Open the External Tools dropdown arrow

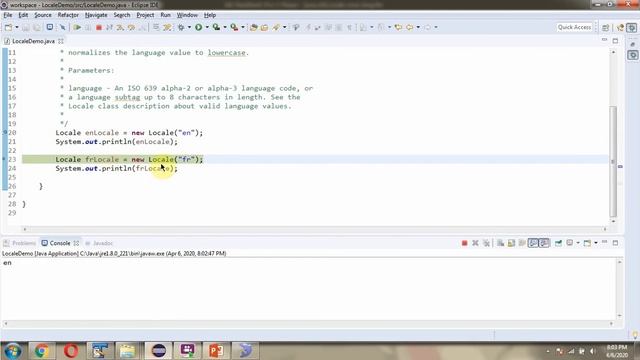(243, 27)
